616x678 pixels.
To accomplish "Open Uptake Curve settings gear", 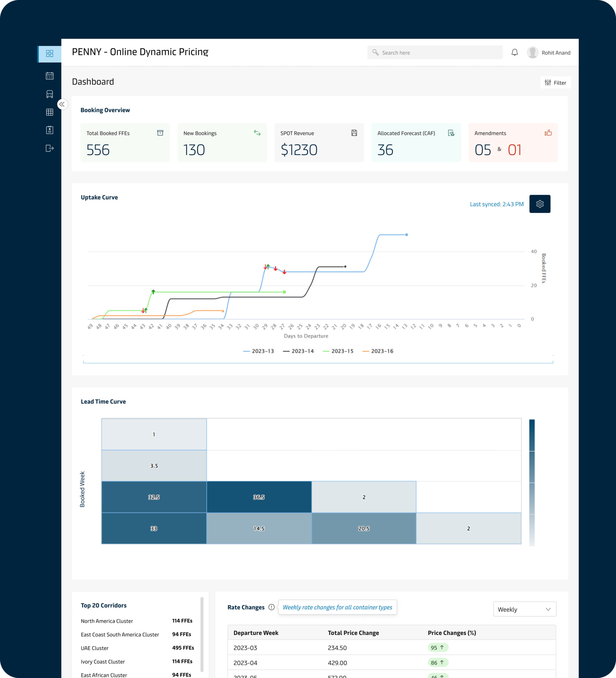I will [540, 204].
